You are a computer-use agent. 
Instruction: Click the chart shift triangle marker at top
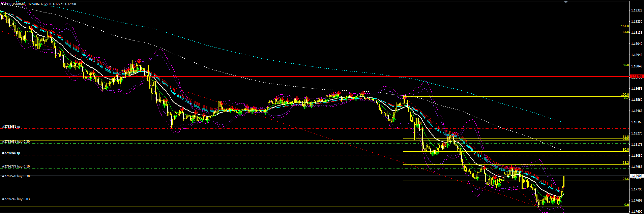pos(566,2)
